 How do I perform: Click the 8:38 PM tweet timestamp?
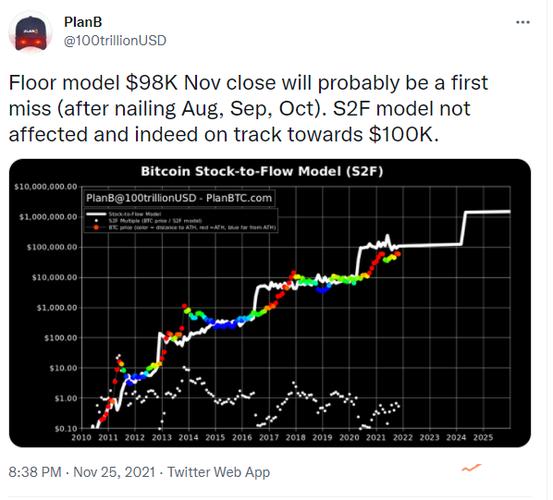coord(35,472)
